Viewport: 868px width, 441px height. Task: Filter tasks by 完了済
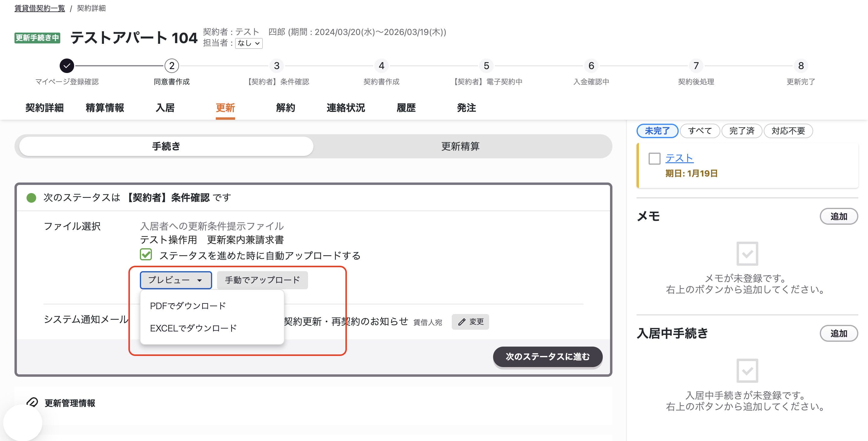coord(742,131)
